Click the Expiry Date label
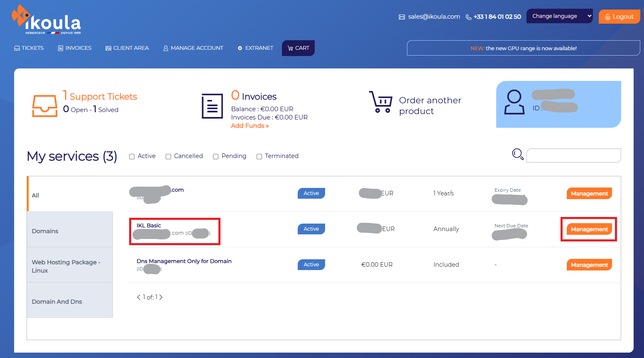 (x=507, y=190)
